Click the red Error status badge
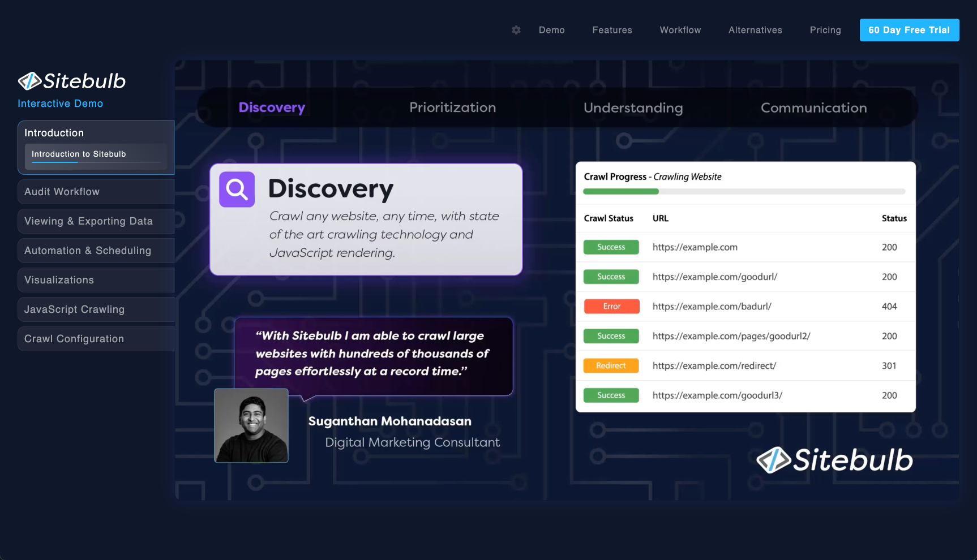977x560 pixels. (x=611, y=307)
